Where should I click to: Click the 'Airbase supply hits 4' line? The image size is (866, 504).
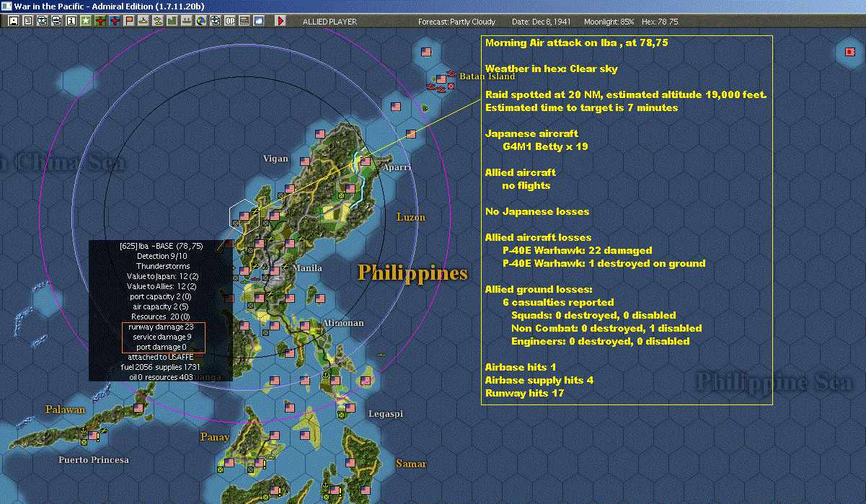[x=539, y=380]
